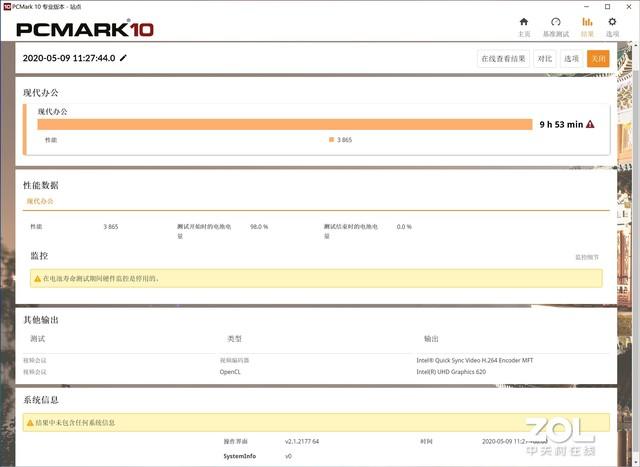
Task: Click the 监控 heading
Action: [39, 256]
